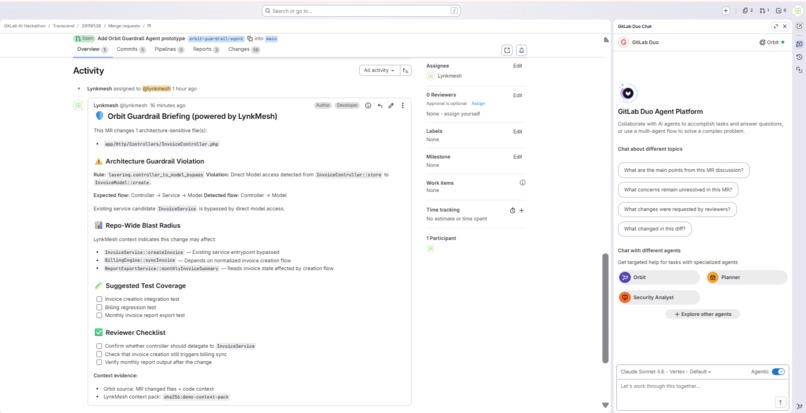Ask what changed in this diff
Image resolution: width=806 pixels, height=413 pixels.
pyautogui.click(x=655, y=229)
